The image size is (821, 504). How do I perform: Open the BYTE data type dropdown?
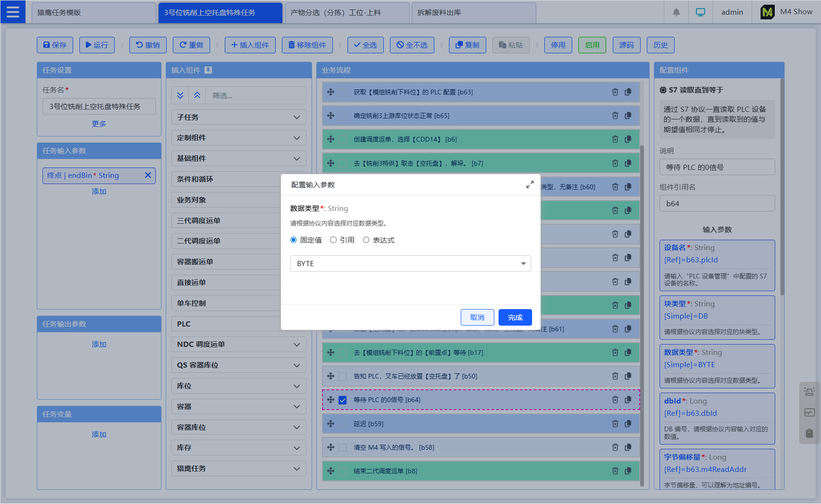(x=410, y=264)
